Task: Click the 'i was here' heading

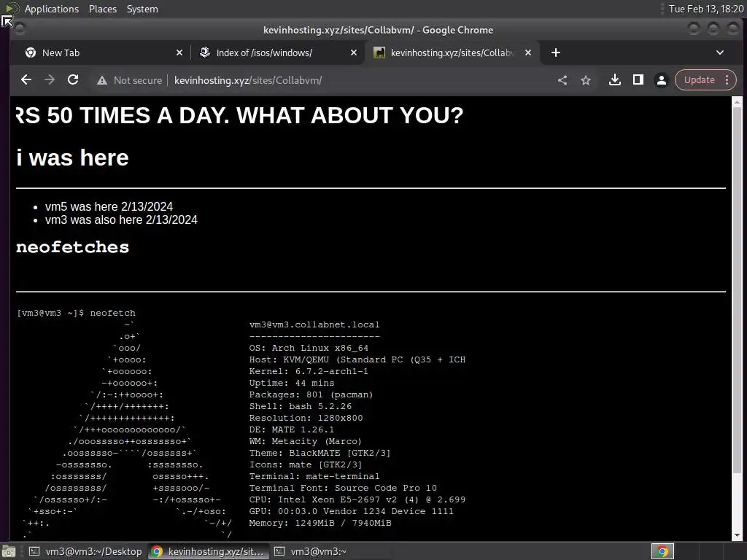Action: coord(72,157)
